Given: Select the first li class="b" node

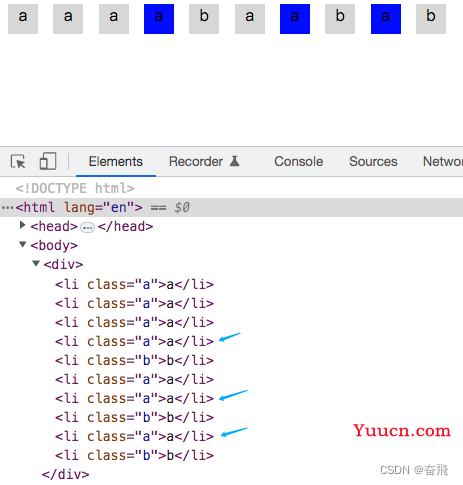Looking at the screenshot, I should coord(134,361).
